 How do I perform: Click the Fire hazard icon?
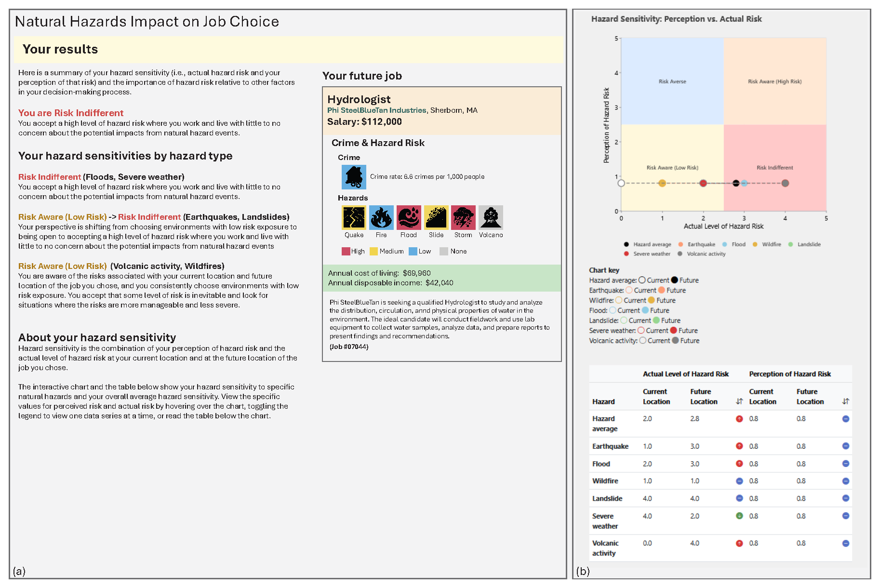coord(381,217)
